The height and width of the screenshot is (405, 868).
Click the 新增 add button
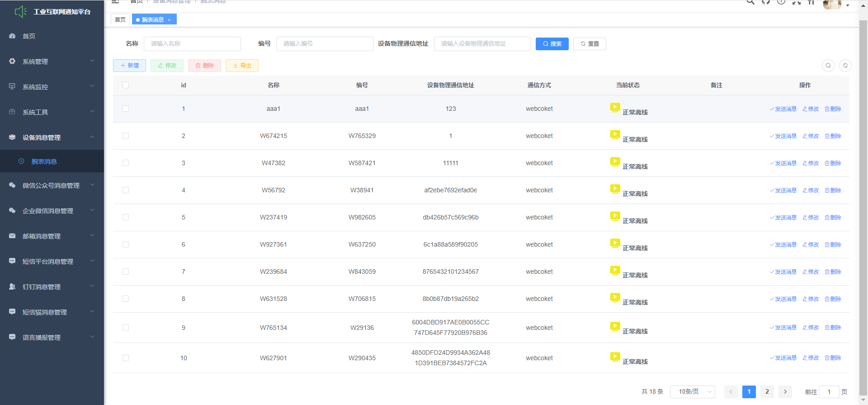[x=129, y=66]
